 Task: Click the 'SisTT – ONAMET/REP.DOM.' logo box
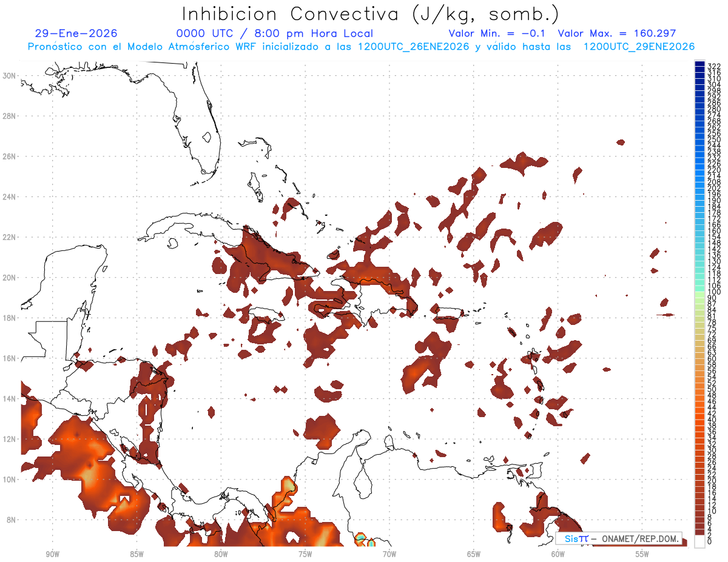(618, 538)
